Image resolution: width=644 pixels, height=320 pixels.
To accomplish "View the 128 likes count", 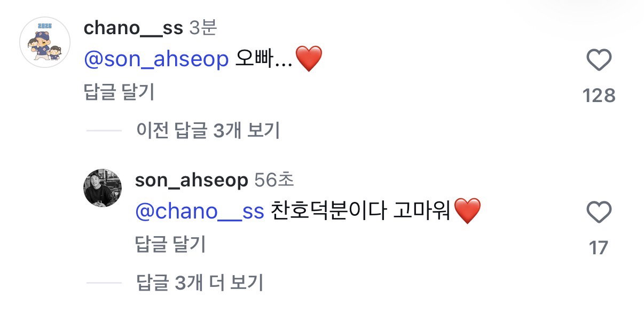I will click(x=599, y=96).
